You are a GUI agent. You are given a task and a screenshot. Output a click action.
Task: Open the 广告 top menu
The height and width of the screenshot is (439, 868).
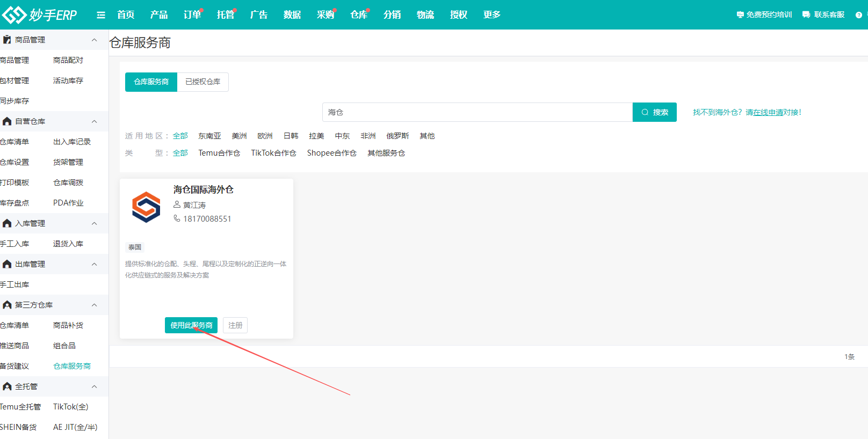[x=259, y=14]
